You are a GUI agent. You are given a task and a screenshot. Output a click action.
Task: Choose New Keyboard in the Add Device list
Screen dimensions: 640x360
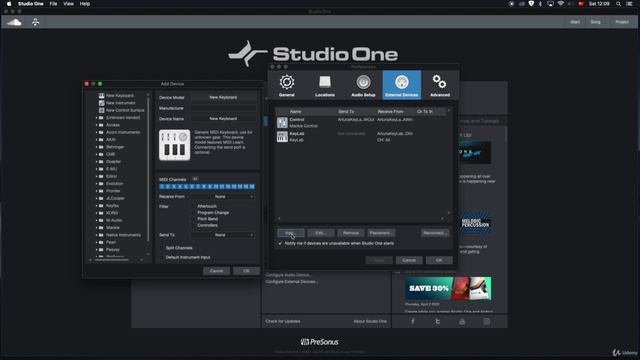point(120,96)
